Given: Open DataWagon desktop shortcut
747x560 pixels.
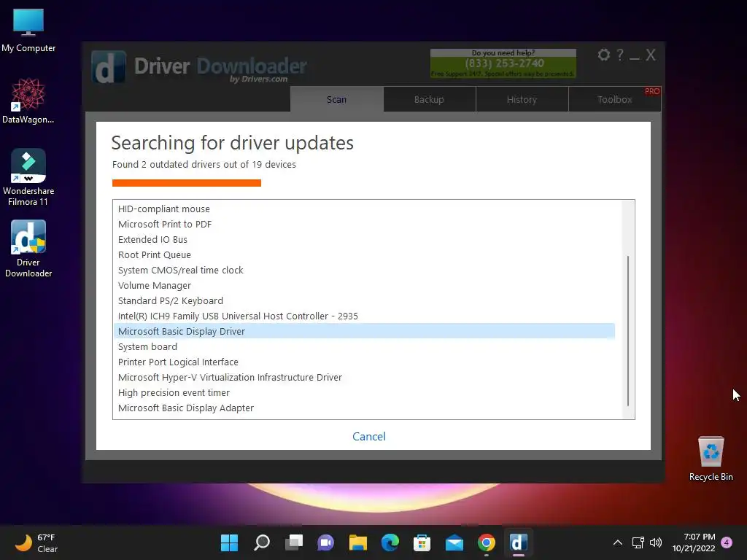Looking at the screenshot, I should coord(28,101).
